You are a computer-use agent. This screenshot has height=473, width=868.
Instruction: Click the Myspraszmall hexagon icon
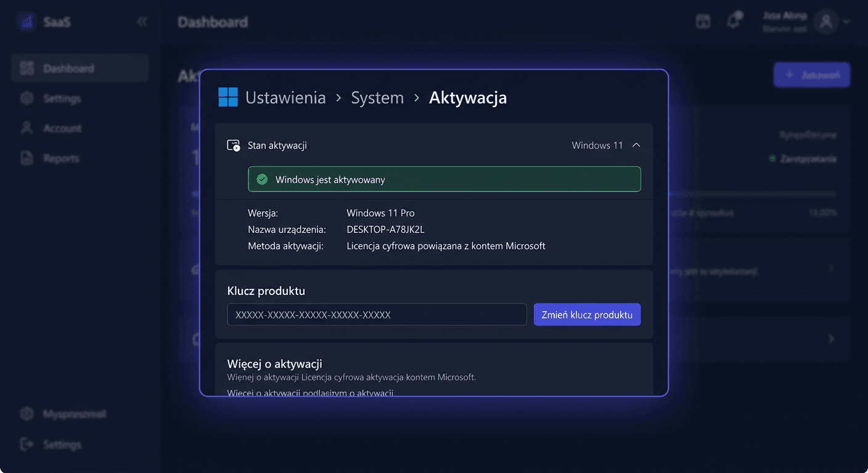pos(27,413)
